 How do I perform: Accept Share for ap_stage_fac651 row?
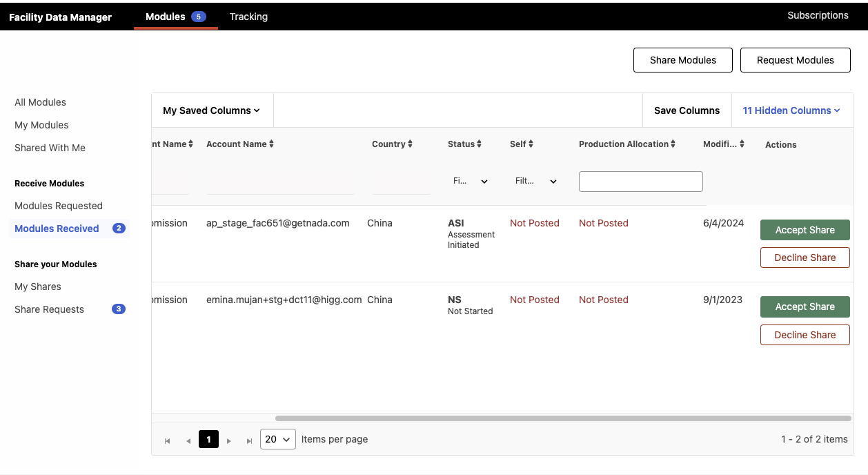click(x=805, y=230)
